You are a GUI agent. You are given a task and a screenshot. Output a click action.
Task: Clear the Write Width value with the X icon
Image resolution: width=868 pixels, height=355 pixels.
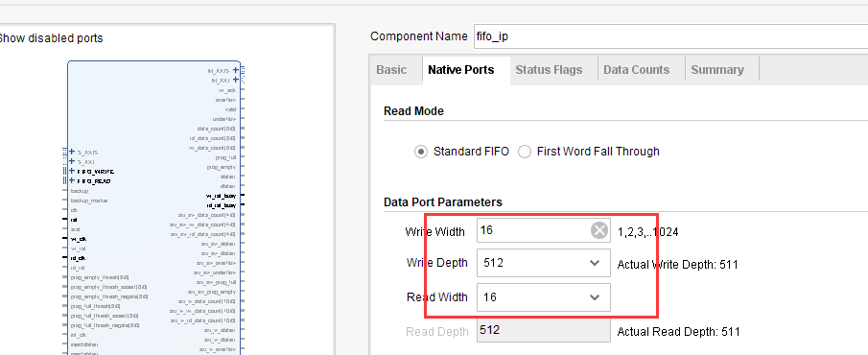[598, 230]
